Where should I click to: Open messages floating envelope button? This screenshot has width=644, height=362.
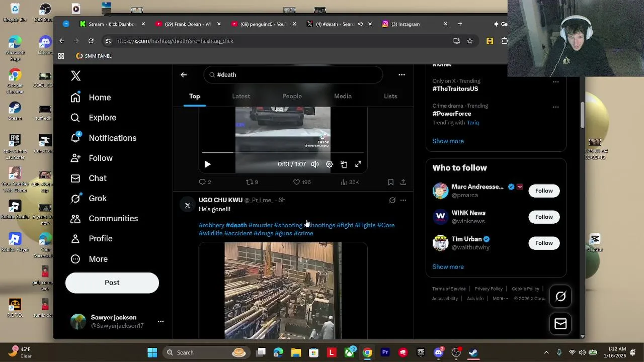560,324
